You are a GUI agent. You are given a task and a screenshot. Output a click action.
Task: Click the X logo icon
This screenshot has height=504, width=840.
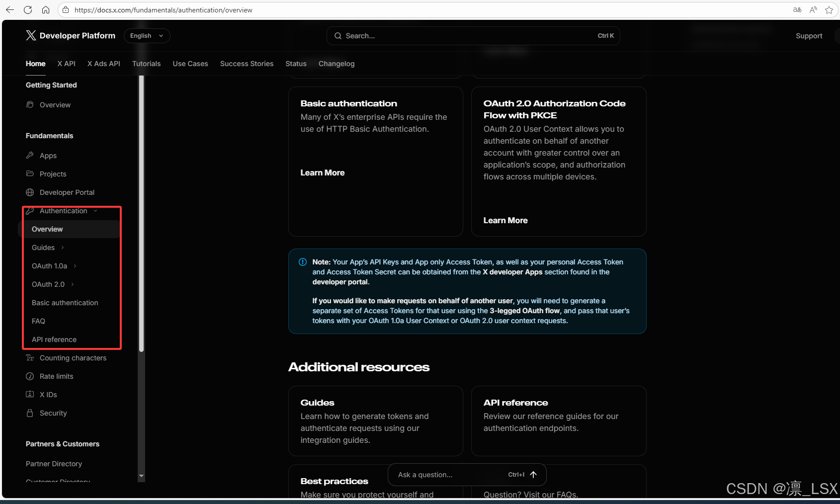click(x=31, y=35)
